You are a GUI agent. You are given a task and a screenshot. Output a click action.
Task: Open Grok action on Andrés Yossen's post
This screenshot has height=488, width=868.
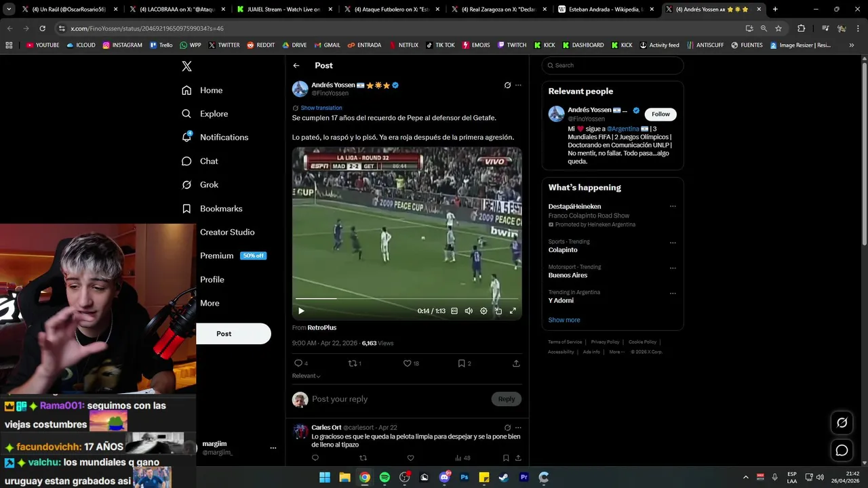pyautogui.click(x=507, y=85)
